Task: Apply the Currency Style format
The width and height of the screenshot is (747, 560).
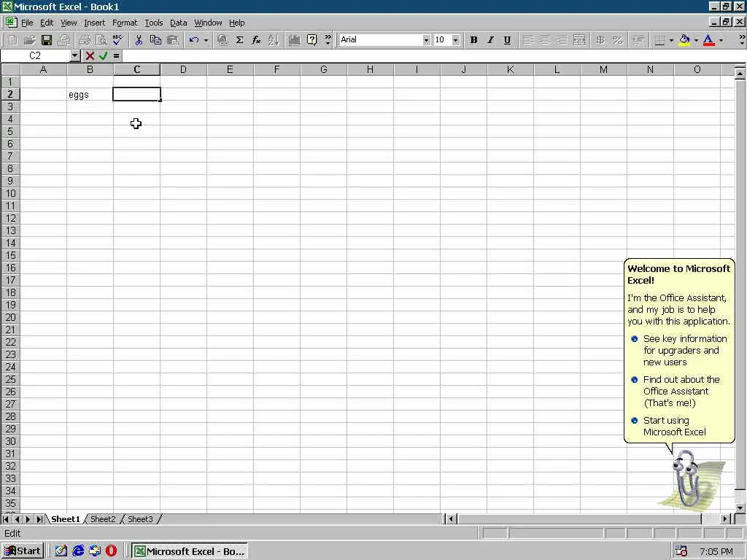Action: tap(601, 40)
